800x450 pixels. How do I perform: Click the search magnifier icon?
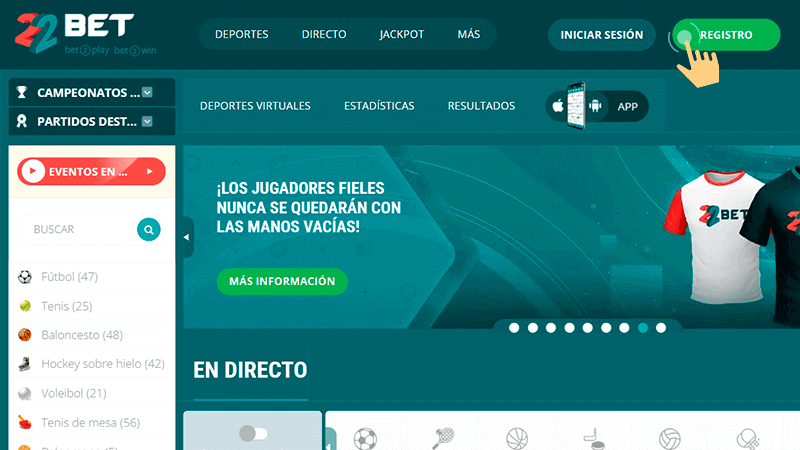click(148, 230)
